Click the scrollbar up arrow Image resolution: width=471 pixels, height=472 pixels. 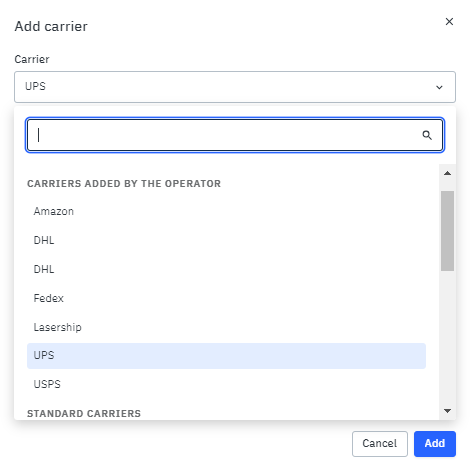coord(447,173)
